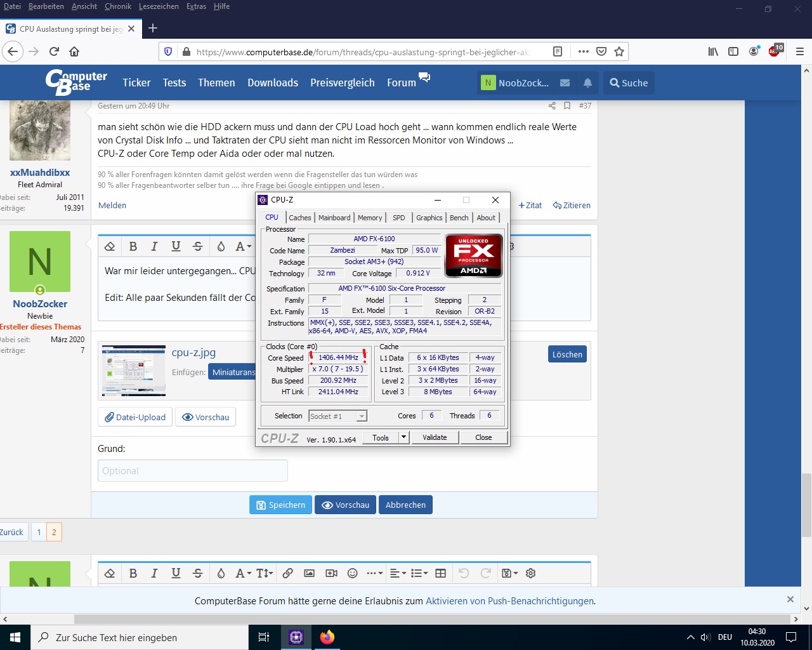Open the Adblock Plus extension
The width and height of the screenshot is (812, 650).
[775, 50]
